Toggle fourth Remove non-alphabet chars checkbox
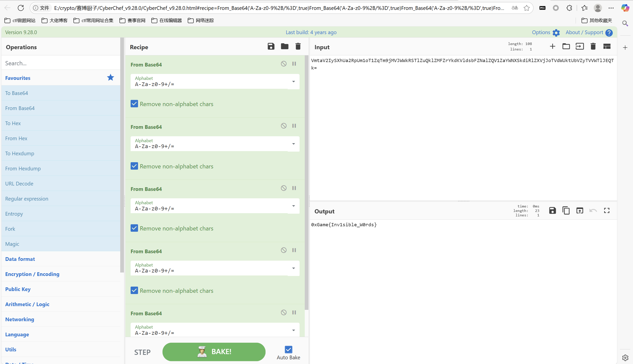Viewport: 633px width, 364px height. coord(134,290)
